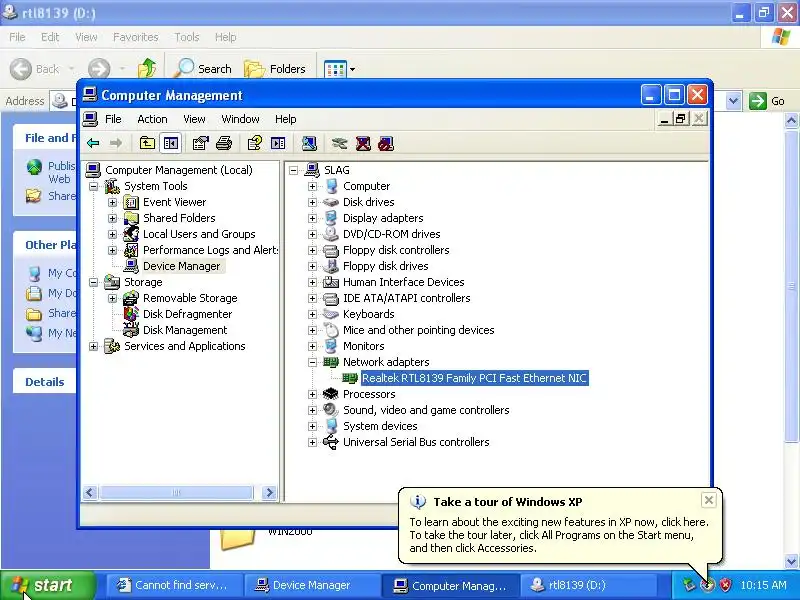This screenshot has width=800, height=600.
Task: Click the Disk Defragmenter icon in left tree
Action: 131,314
